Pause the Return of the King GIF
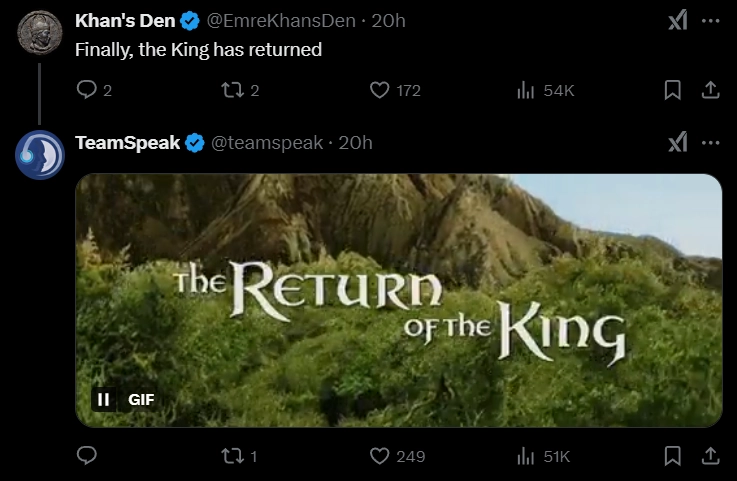 click(x=103, y=400)
